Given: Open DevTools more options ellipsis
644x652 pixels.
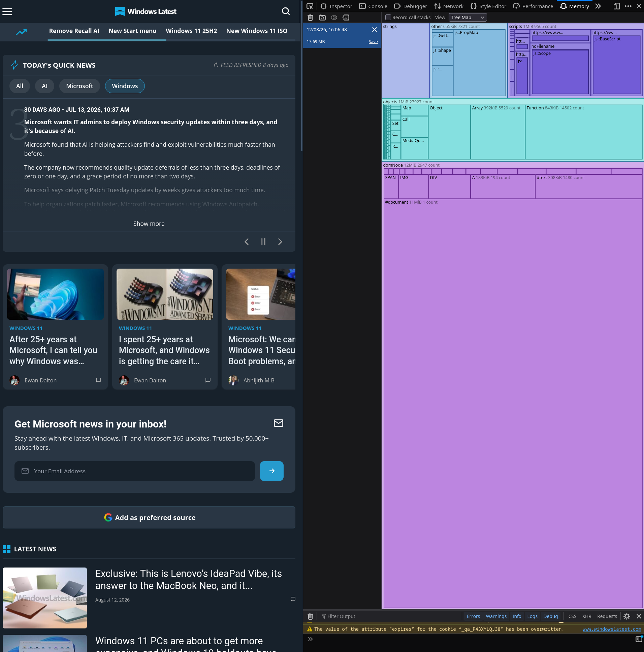Looking at the screenshot, I should click(x=628, y=6).
